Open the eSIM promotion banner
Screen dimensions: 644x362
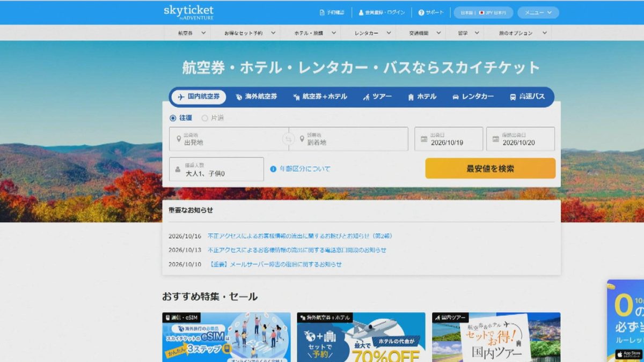pyautogui.click(x=226, y=337)
